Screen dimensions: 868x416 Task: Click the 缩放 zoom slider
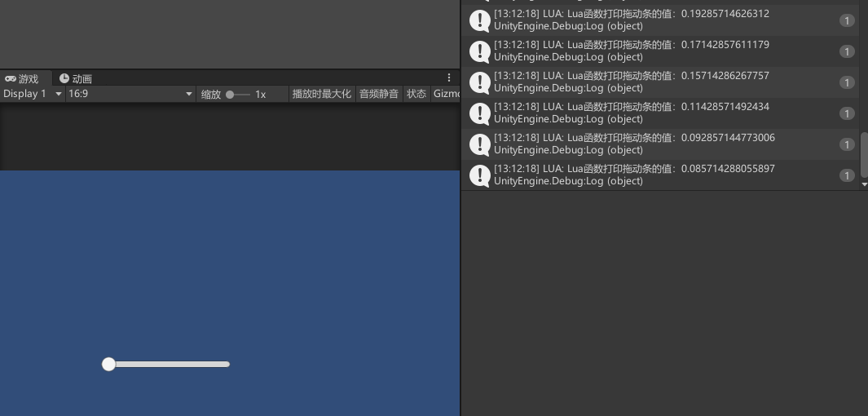tap(238, 95)
